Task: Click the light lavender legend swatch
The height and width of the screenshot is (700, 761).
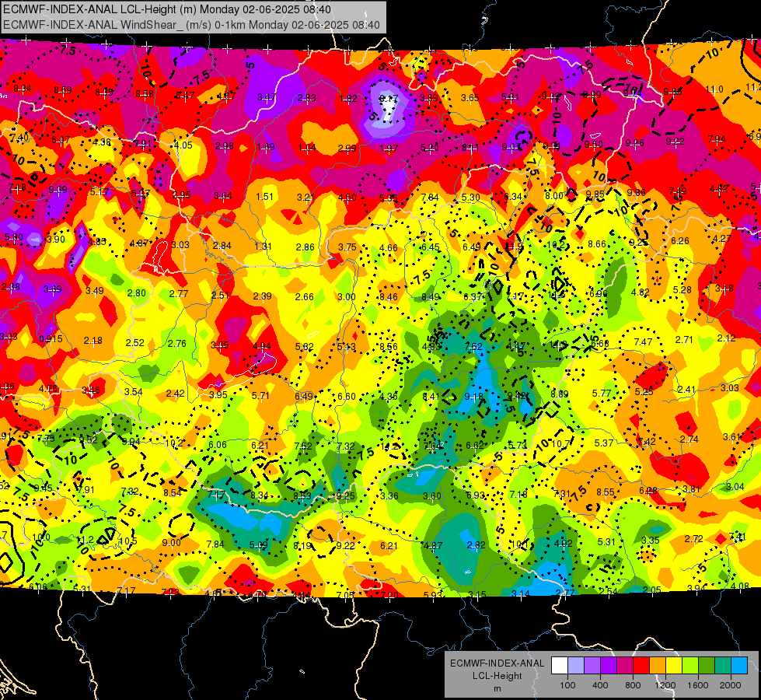Action: click(x=576, y=666)
